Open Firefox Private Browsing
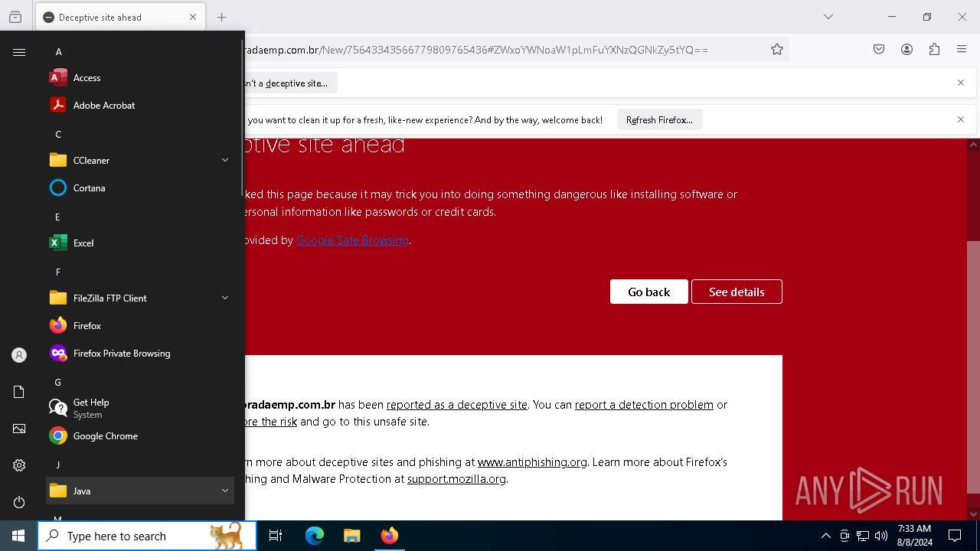This screenshot has width=980, height=551. coord(140,353)
